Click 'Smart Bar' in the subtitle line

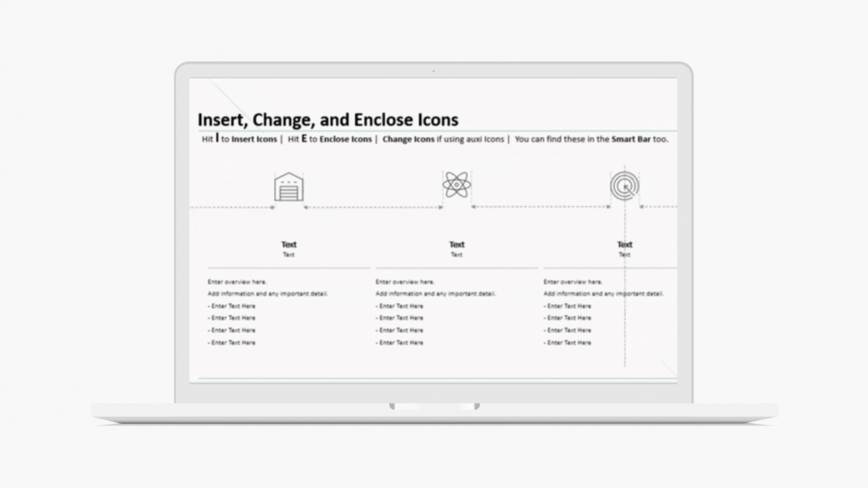click(631, 139)
